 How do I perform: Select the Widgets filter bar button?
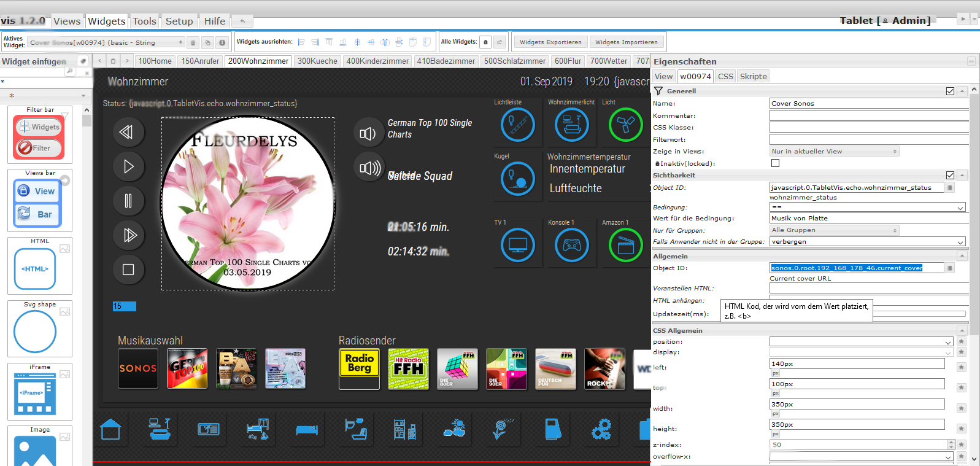pos(39,126)
